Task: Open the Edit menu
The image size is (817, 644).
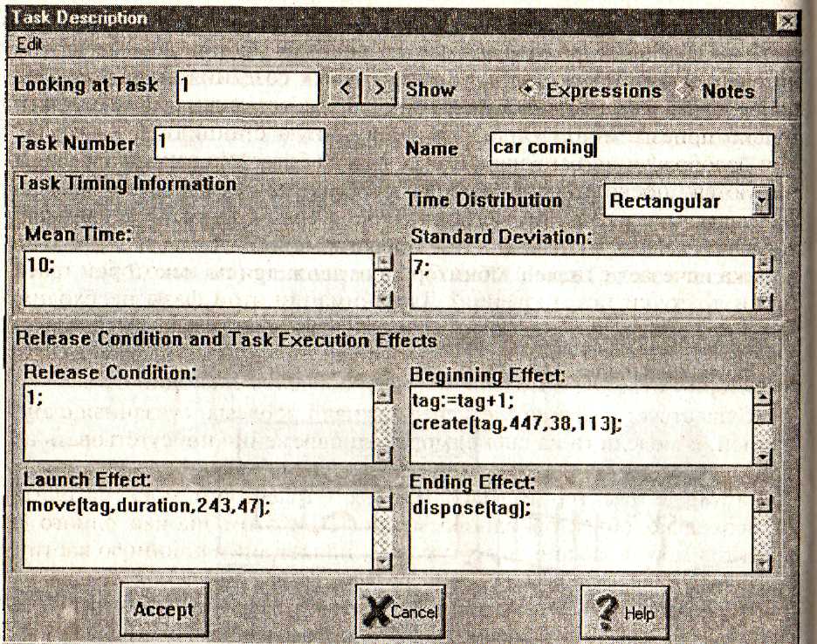Action: [29, 45]
